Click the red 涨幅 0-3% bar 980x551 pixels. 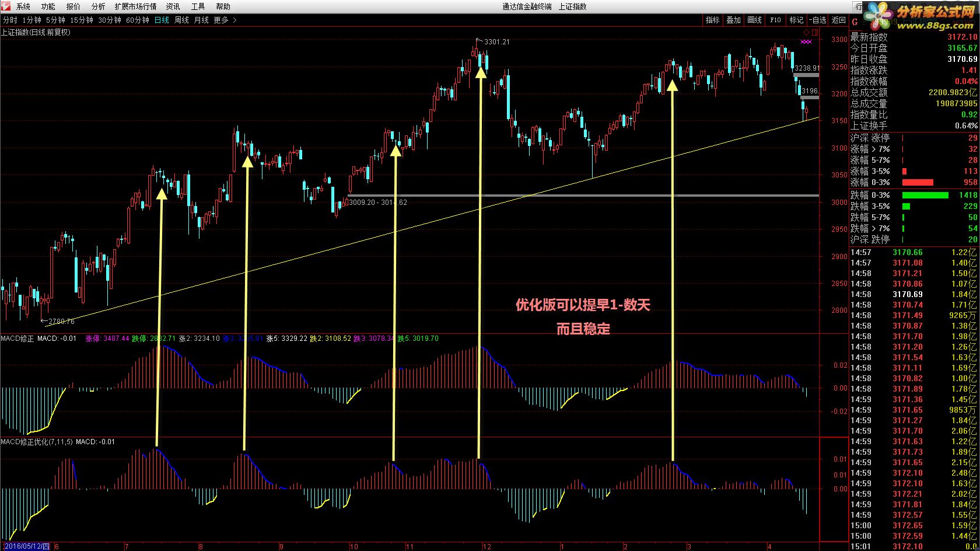918,183
